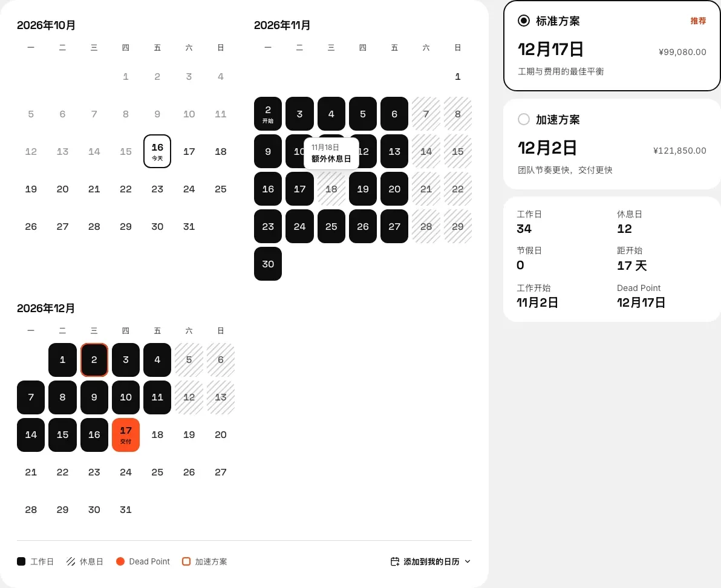Screen dimensions: 721x588
Task: Click the 工作日 count 34
Action: pyautogui.click(x=524, y=229)
